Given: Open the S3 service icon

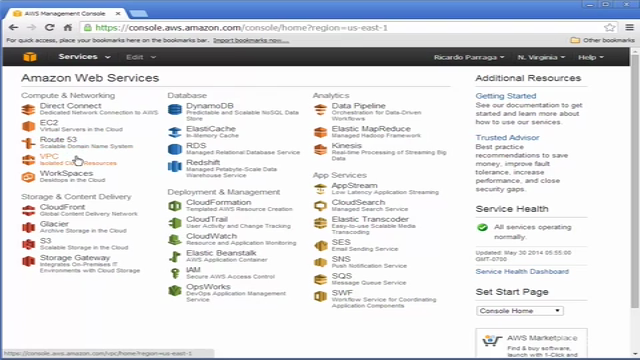Looking at the screenshot, I should (x=28, y=244).
